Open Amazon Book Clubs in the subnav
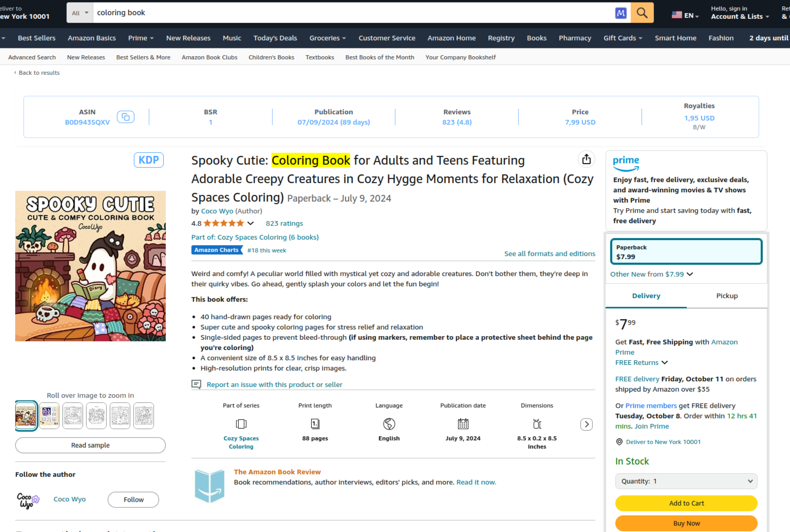Screen dimensions: 790x532 [210, 57]
